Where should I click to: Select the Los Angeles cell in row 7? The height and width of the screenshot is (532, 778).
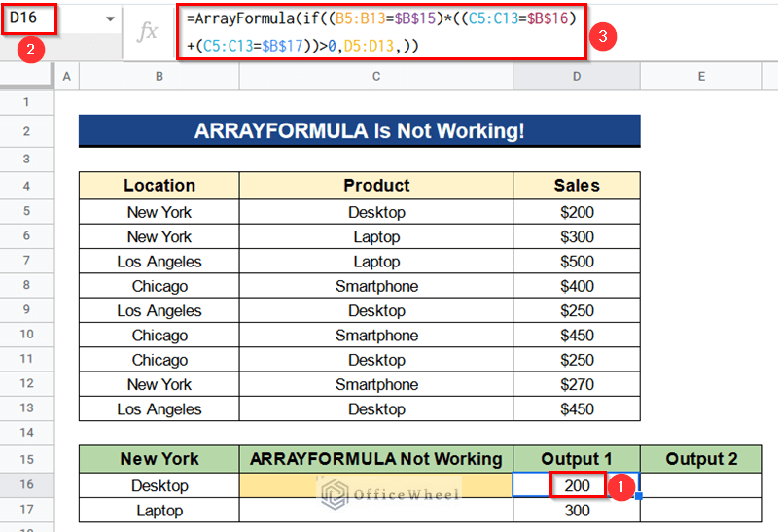coord(159,261)
